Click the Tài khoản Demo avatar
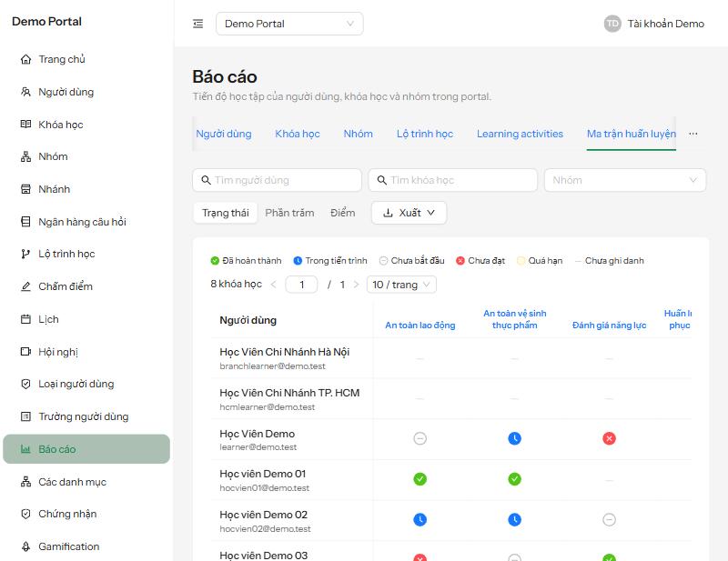Image resolution: width=728 pixels, height=561 pixels. click(612, 24)
